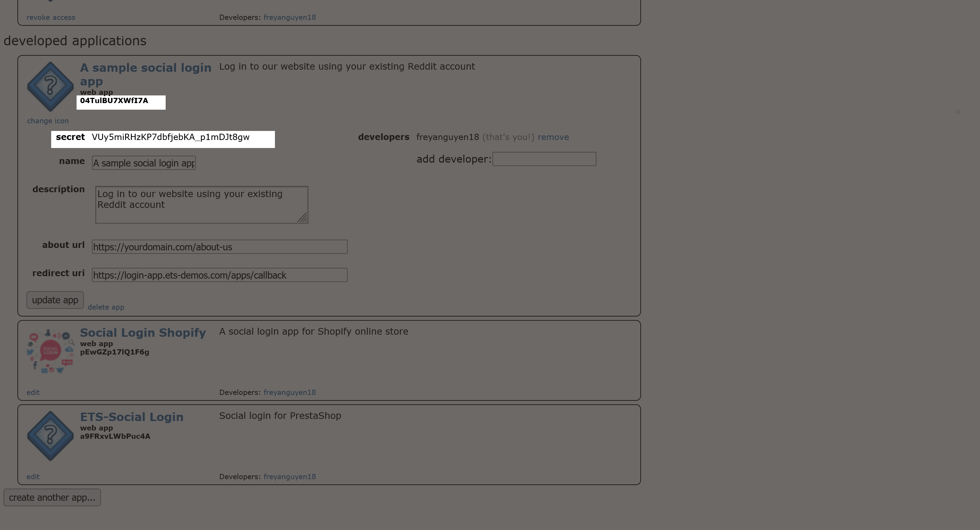Click the Social Login Shopify app icon
Image resolution: width=980 pixels, height=530 pixels.
click(x=50, y=351)
